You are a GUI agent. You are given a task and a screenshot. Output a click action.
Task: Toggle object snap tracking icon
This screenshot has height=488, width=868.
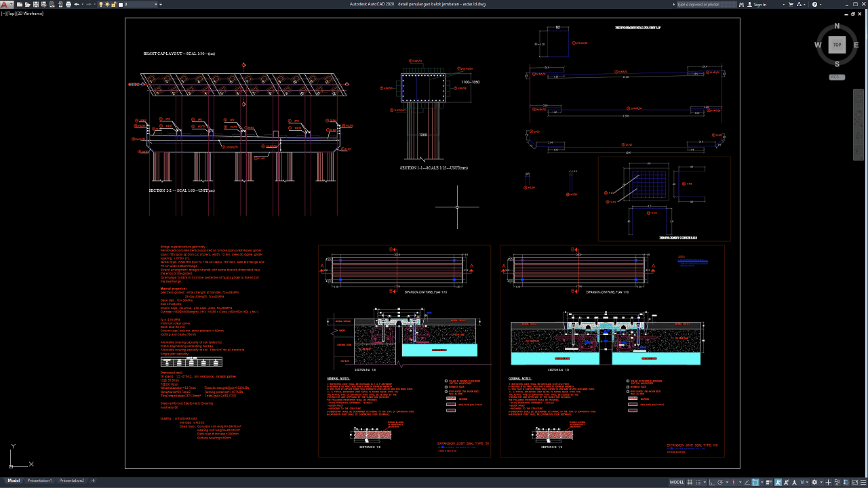[x=747, y=483]
